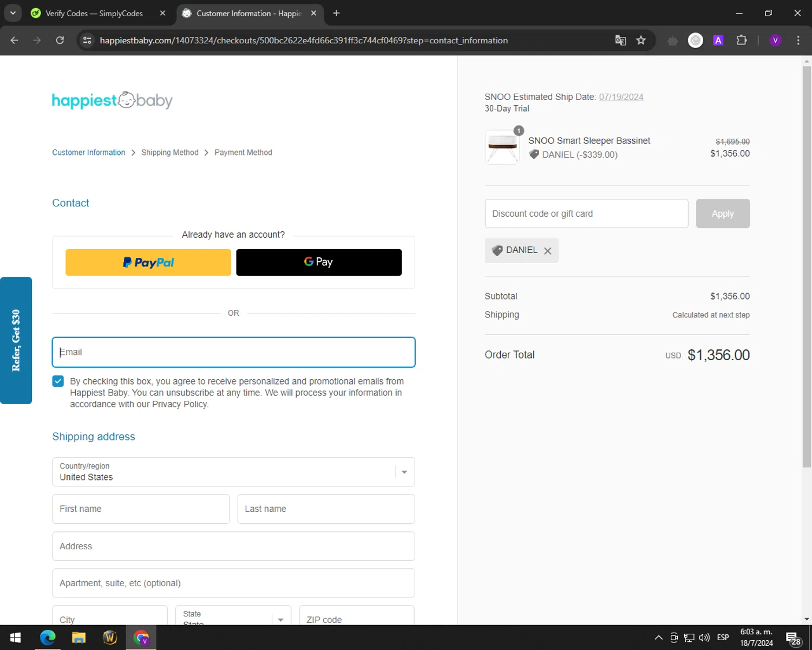Open the network icon in system tray
Viewport: 812px width, 650px height.
(689, 638)
